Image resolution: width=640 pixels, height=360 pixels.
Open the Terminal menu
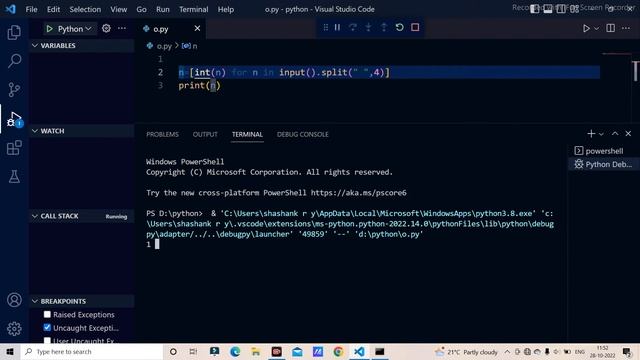[193, 9]
